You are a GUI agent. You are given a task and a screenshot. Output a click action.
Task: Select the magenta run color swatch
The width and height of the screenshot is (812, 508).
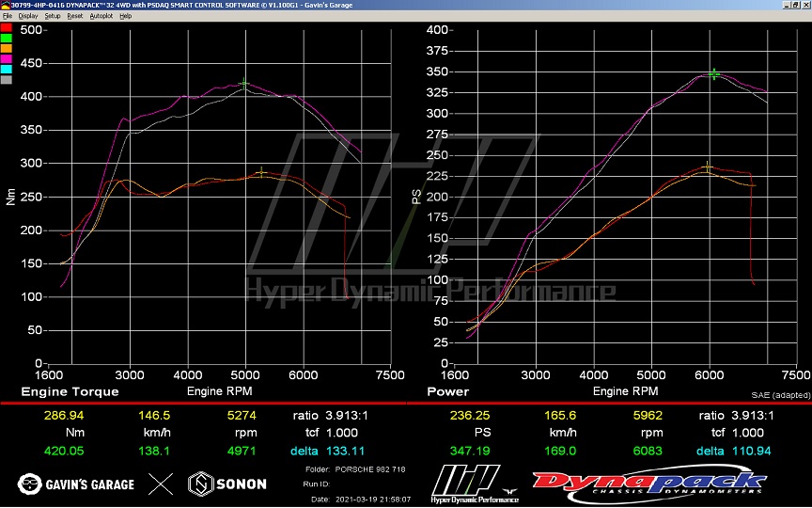coord(7,58)
